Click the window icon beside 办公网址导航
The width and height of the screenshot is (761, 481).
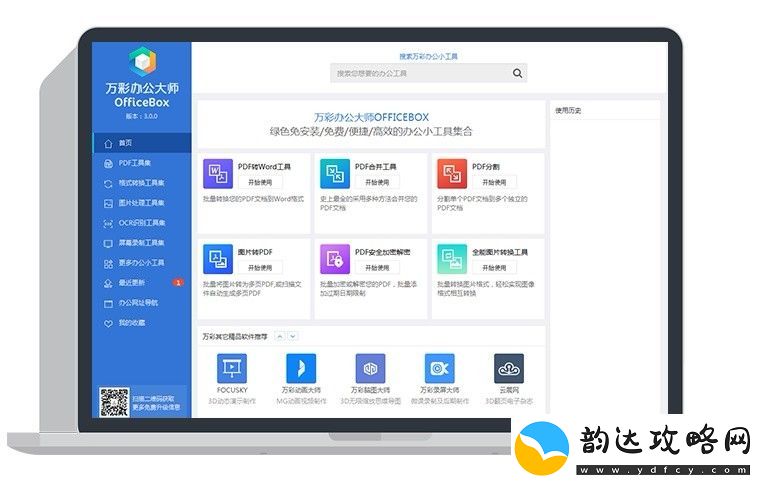point(108,303)
